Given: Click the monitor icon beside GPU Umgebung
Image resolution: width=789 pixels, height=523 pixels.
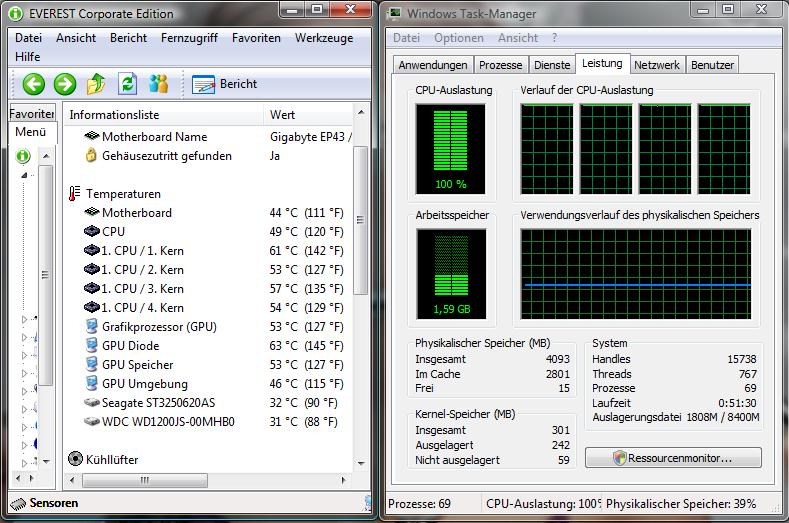Looking at the screenshot, I should coord(92,384).
